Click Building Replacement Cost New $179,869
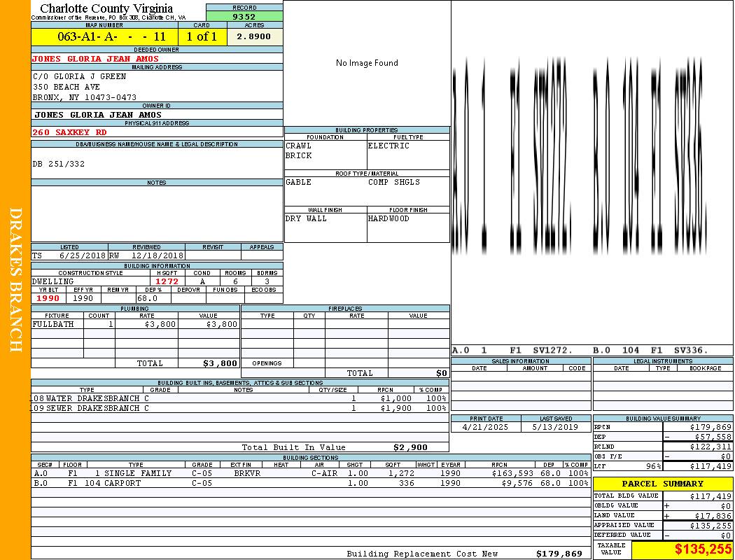Viewport: 735px width, 560px height. tap(559, 554)
